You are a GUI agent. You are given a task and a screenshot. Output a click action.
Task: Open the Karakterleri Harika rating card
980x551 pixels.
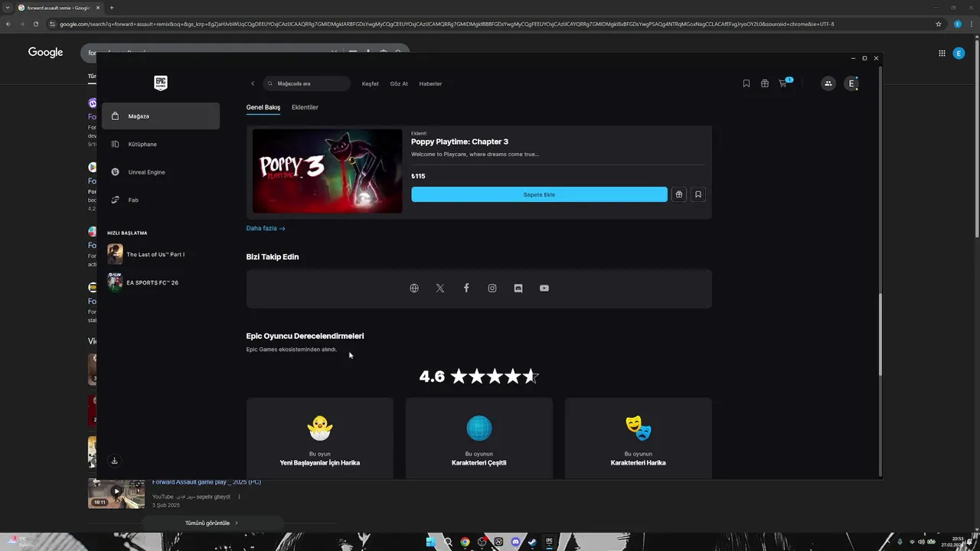click(639, 439)
